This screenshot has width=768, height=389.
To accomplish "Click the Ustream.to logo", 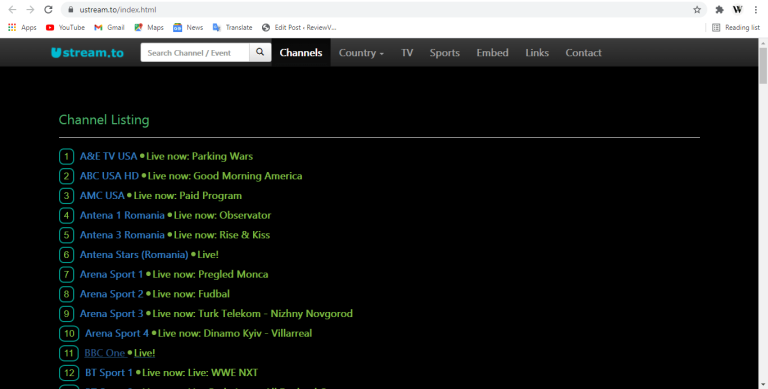I will (x=88, y=52).
